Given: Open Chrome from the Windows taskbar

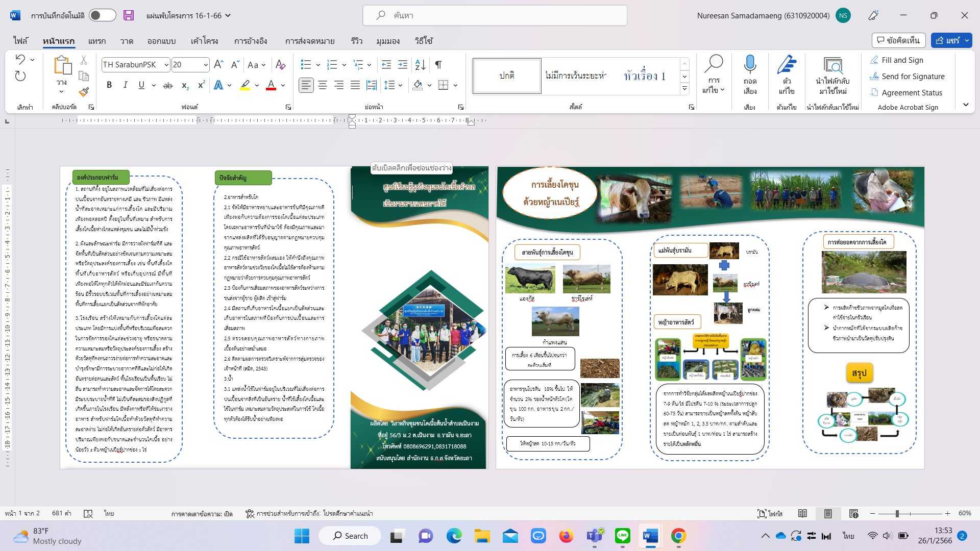Looking at the screenshot, I should point(678,536).
